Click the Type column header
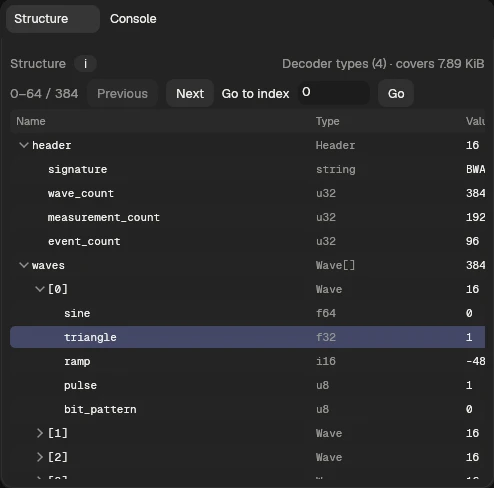This screenshot has height=488, width=494. point(328,121)
